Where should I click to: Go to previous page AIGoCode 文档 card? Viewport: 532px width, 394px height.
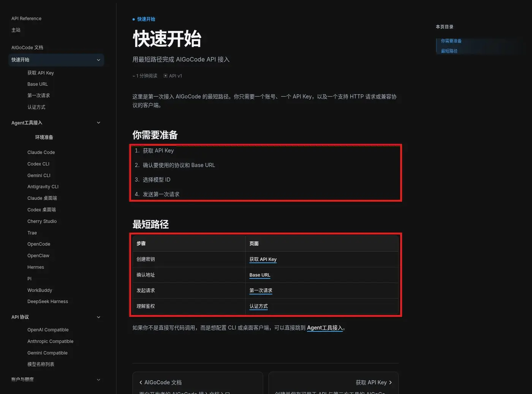coord(198,383)
